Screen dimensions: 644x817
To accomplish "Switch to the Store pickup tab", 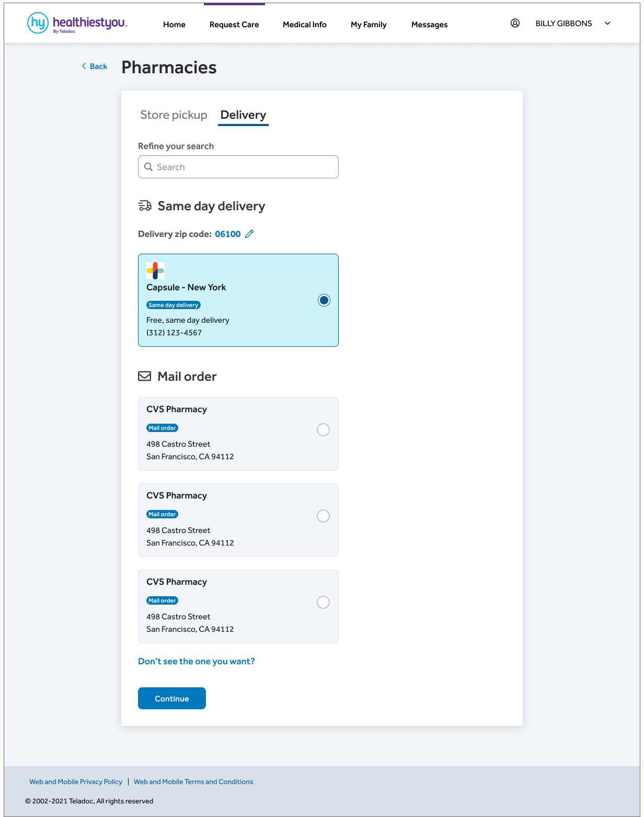I will (x=174, y=115).
